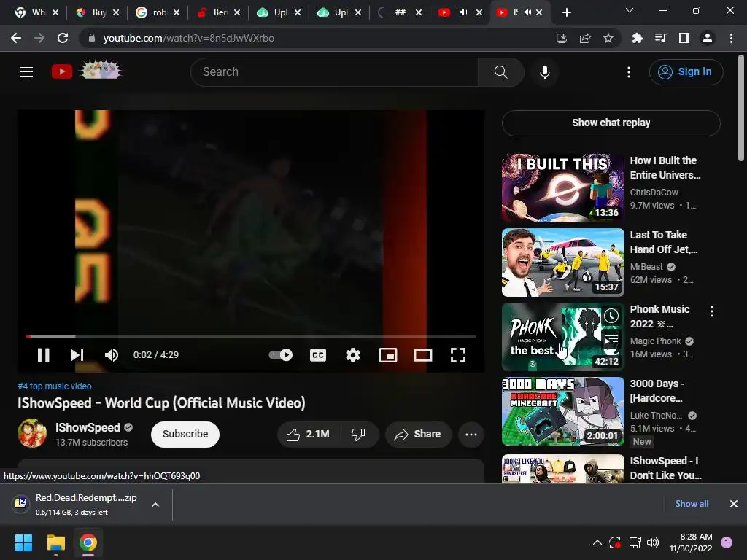Turn on closed captions CC
Screen dimensions: 747x560
(318, 355)
